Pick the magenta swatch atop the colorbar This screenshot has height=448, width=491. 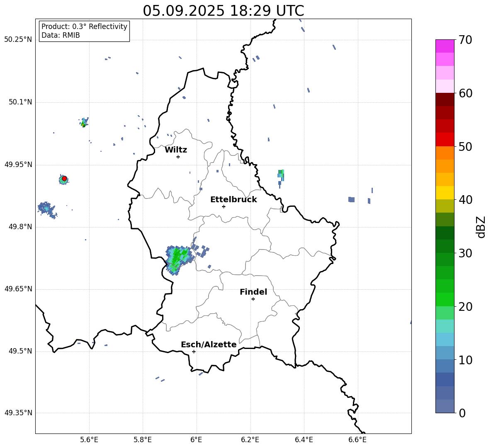coord(445,46)
